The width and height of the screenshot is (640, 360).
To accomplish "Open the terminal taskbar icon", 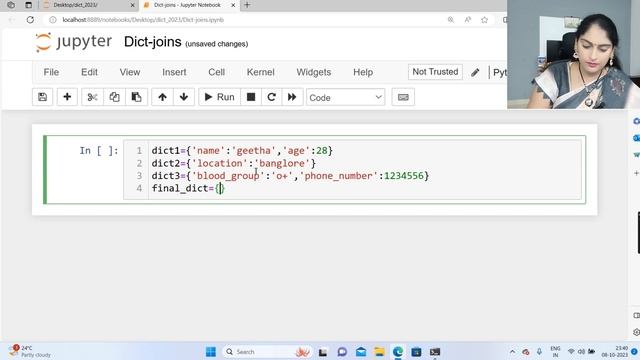I will (435, 352).
